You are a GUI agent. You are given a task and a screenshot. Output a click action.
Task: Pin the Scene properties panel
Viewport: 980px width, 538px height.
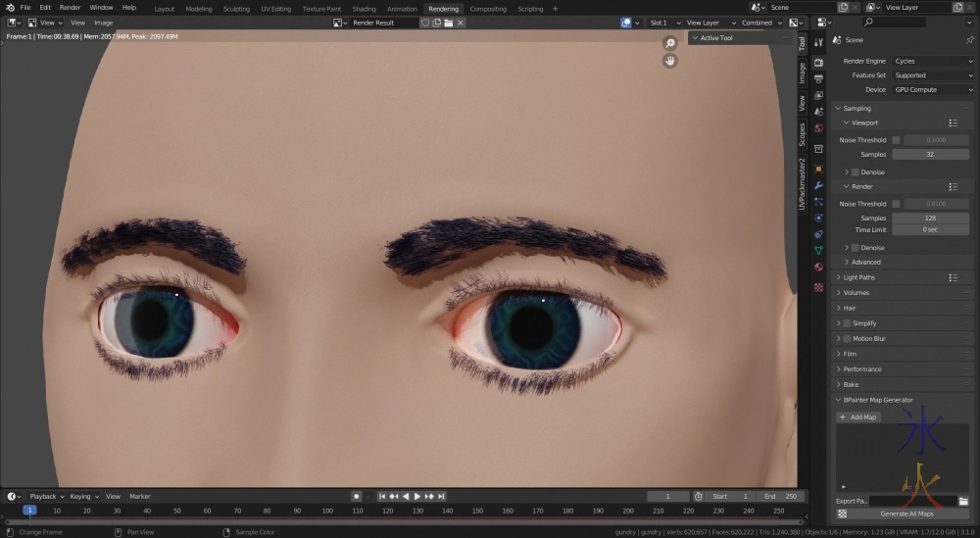coord(969,40)
